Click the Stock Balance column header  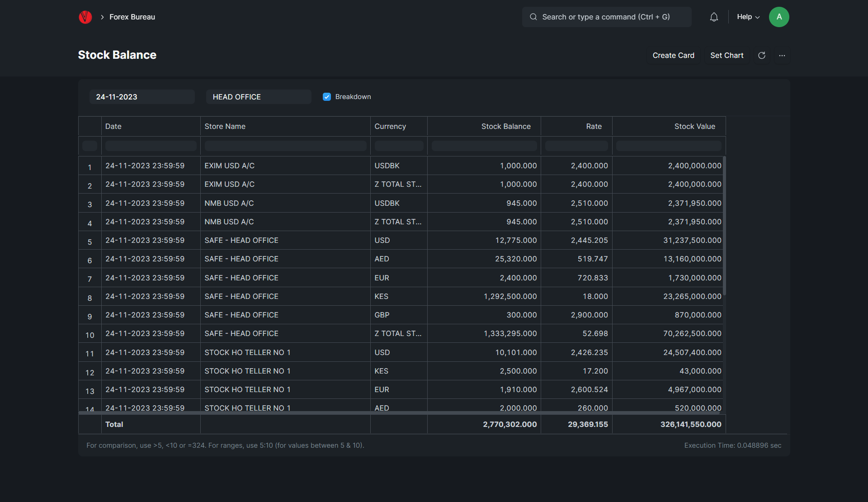(484, 126)
